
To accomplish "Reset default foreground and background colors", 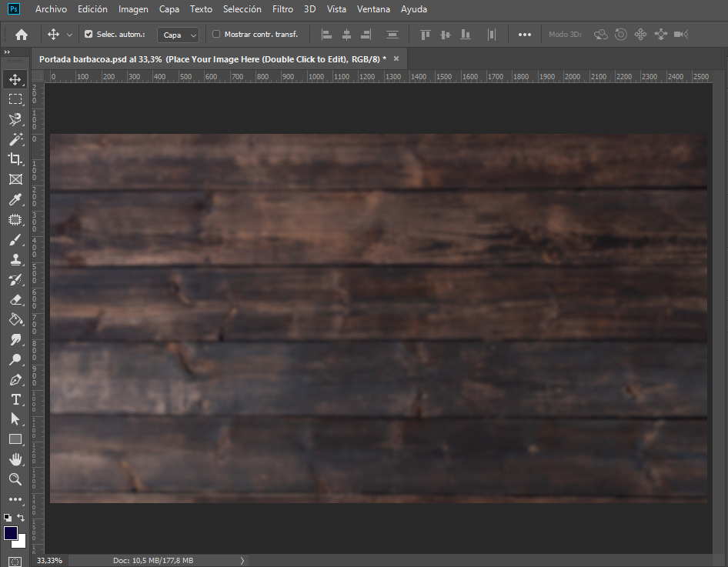I will [x=8, y=517].
